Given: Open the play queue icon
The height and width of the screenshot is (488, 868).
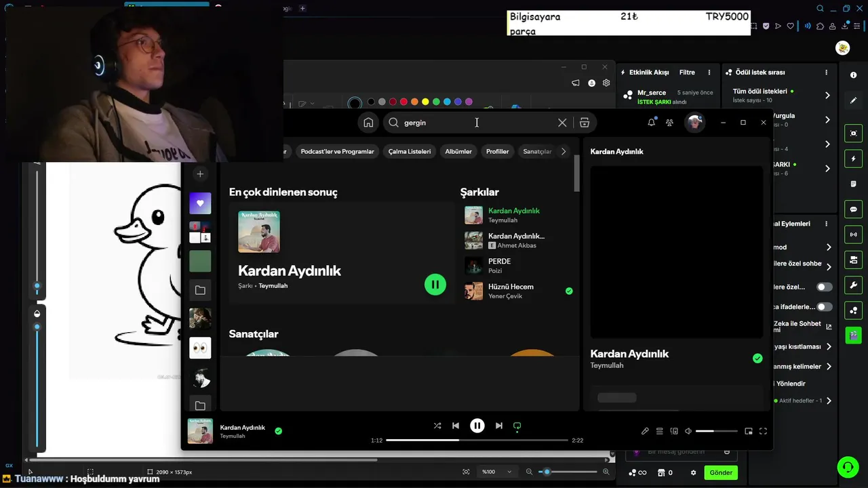Looking at the screenshot, I should (x=659, y=431).
